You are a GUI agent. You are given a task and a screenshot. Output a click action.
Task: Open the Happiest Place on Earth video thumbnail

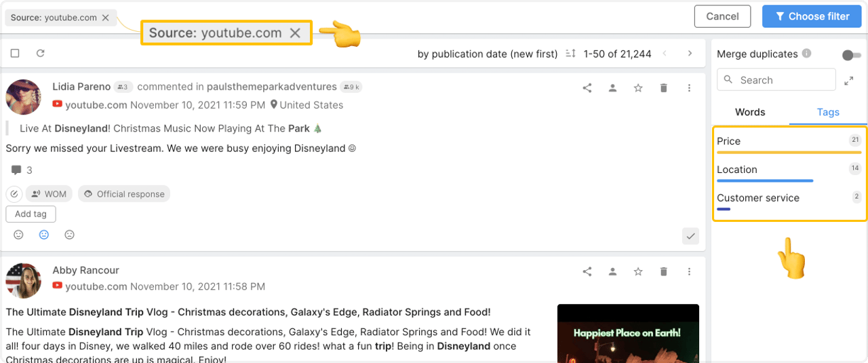628,333
